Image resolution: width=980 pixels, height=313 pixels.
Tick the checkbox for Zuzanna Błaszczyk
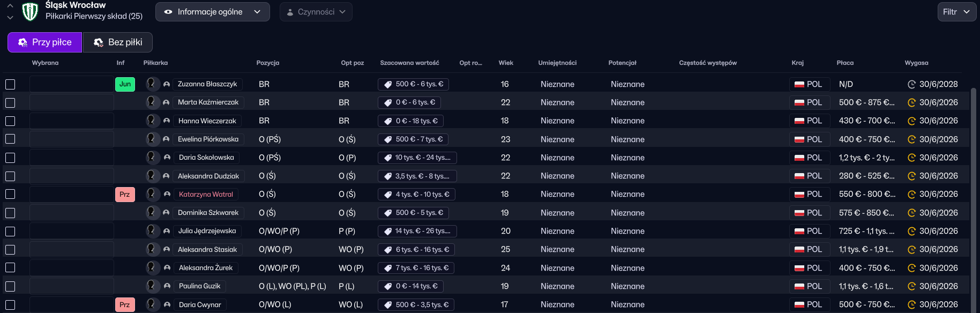(10, 84)
